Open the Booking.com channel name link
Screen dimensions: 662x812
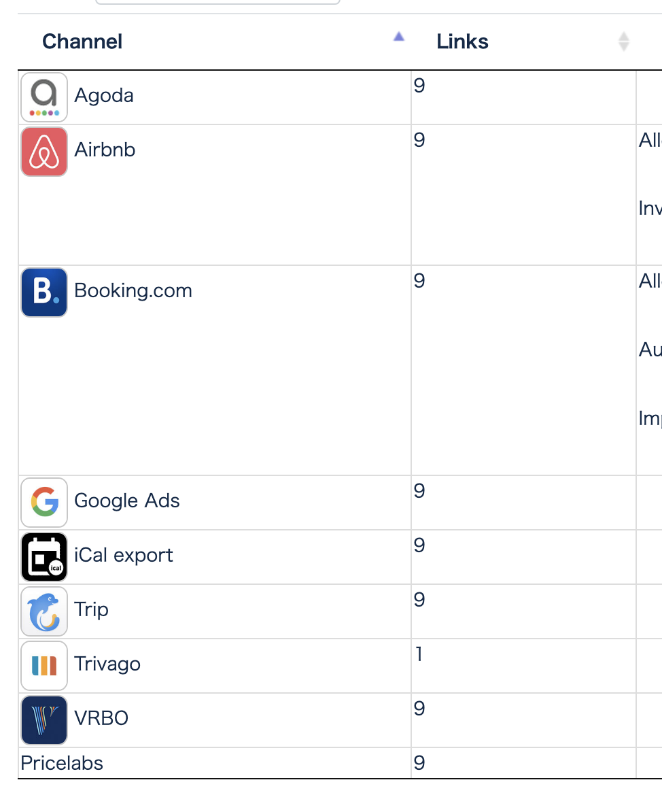click(133, 290)
